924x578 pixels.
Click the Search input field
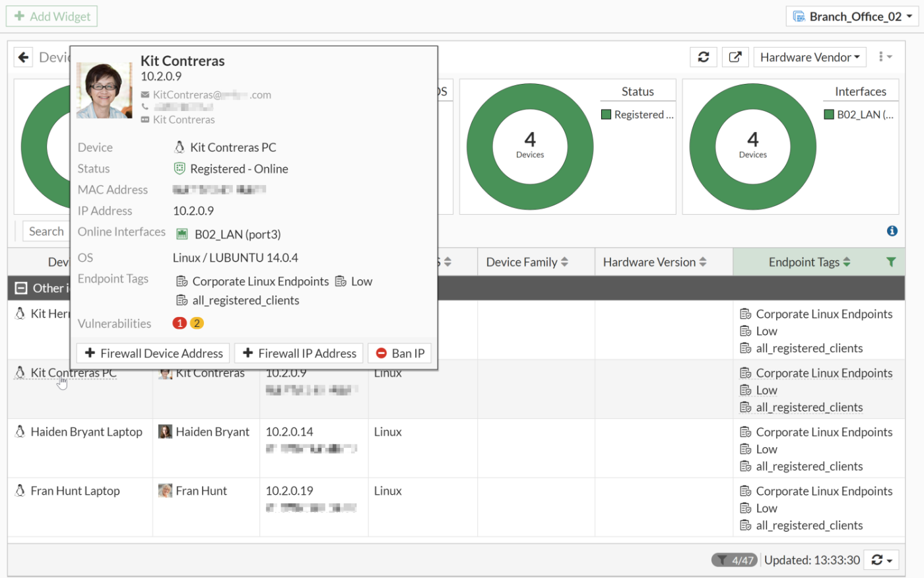[x=46, y=231]
